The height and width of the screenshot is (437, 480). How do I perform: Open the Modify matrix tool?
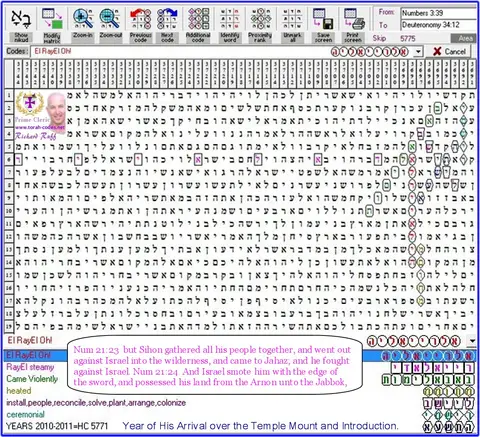pyautogui.click(x=52, y=26)
